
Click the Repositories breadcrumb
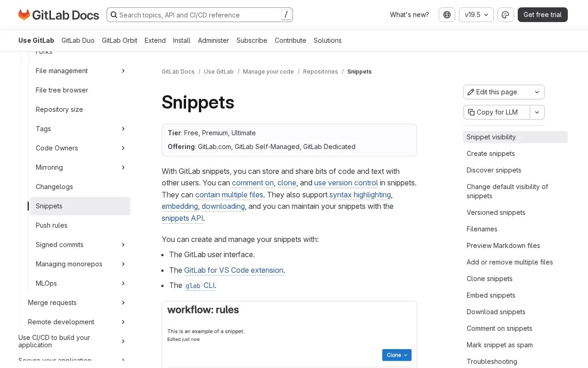pyautogui.click(x=321, y=72)
